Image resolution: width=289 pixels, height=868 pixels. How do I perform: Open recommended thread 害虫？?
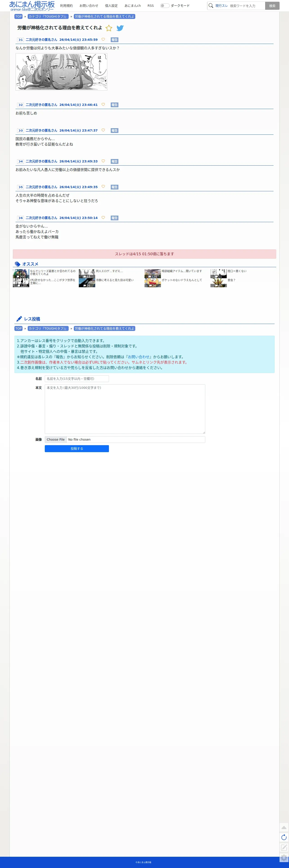(x=232, y=280)
